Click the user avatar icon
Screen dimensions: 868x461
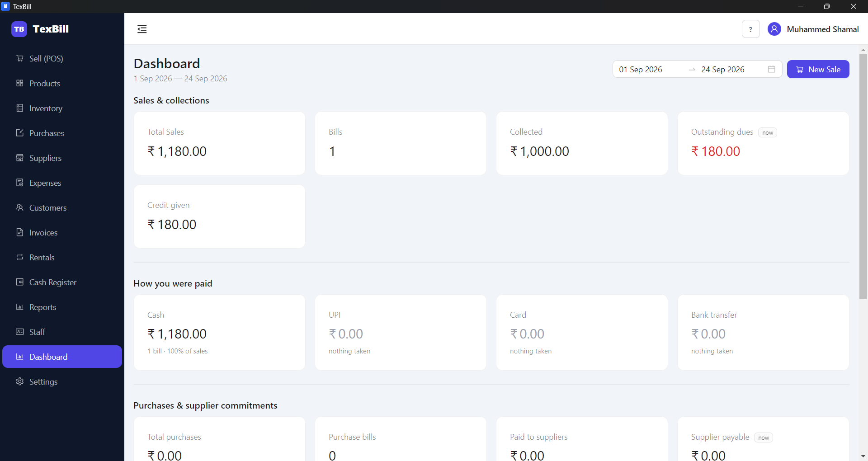(774, 29)
